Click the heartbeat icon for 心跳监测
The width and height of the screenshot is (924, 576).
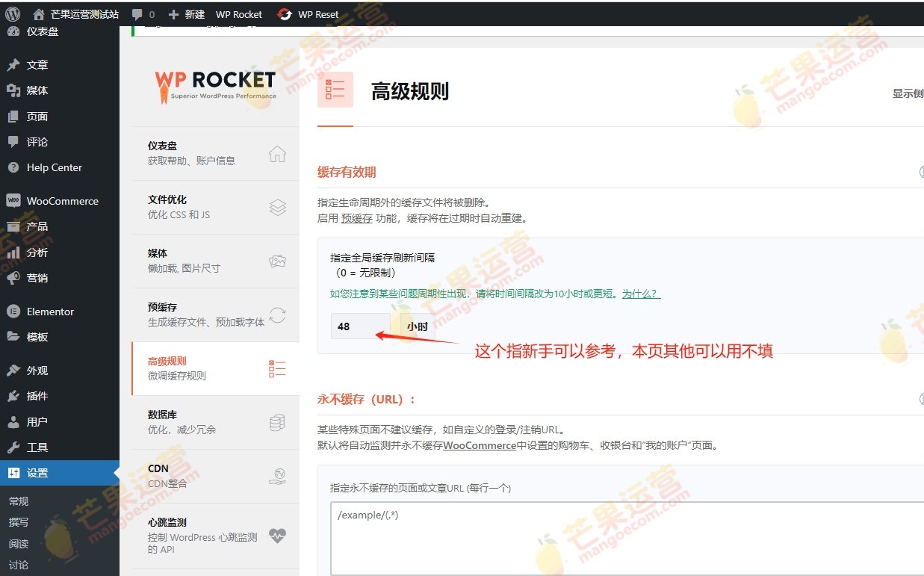pos(277,535)
